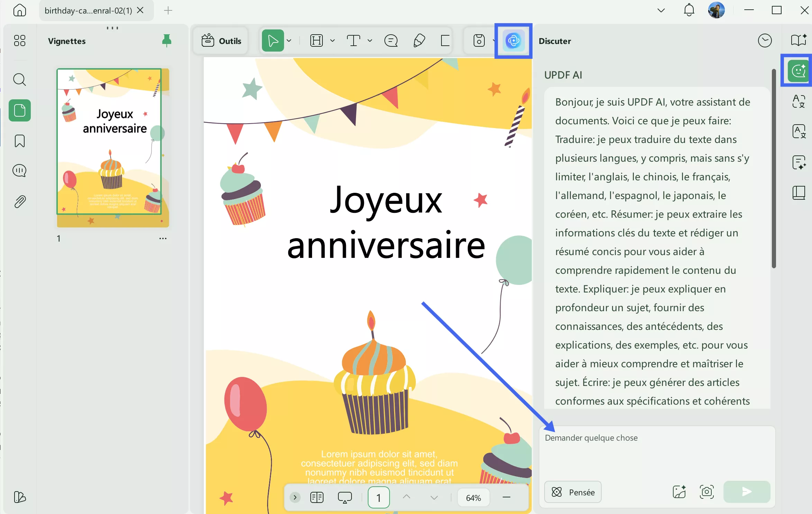Open page 1 thumbnail more options
Viewport: 812px width, 514px height.
[x=163, y=238]
